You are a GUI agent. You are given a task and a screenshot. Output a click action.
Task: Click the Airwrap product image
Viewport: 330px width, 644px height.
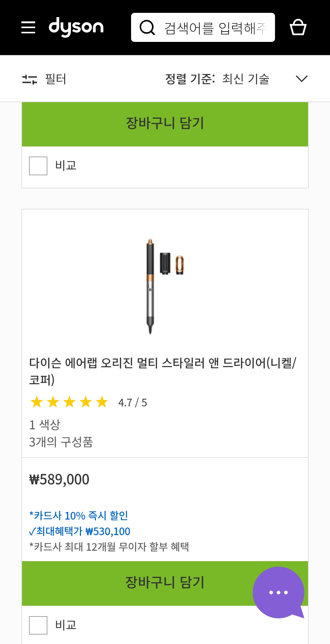[165, 286]
